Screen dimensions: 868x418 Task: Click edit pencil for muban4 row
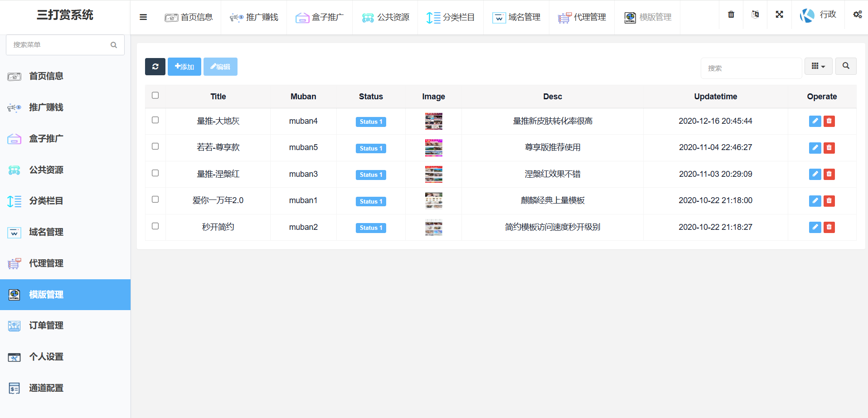click(815, 121)
